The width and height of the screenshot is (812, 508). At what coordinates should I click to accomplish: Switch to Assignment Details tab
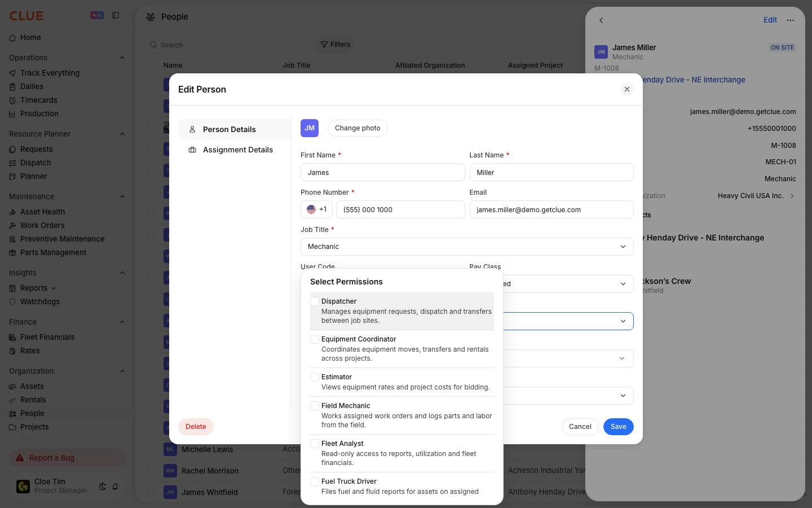coord(235,150)
